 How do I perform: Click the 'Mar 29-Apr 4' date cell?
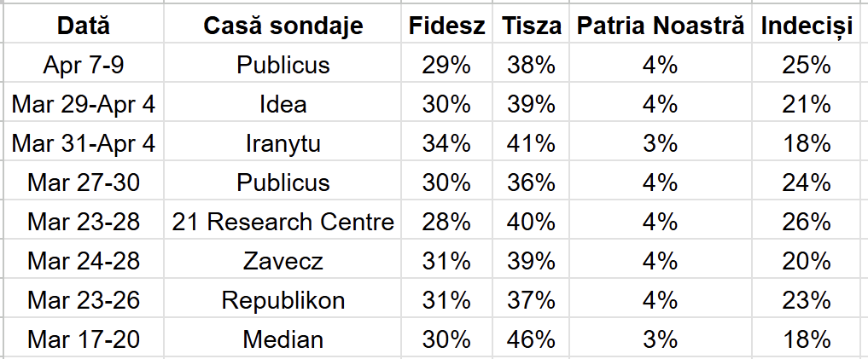click(x=83, y=104)
